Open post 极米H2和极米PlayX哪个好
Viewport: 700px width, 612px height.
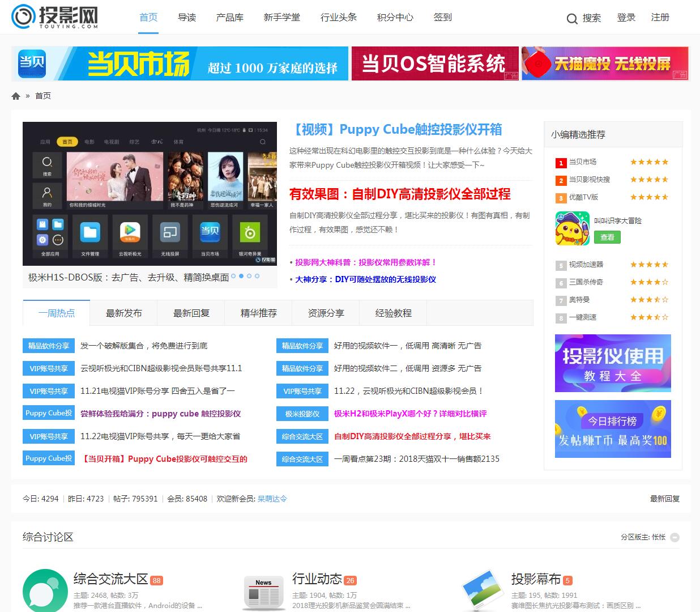click(411, 414)
